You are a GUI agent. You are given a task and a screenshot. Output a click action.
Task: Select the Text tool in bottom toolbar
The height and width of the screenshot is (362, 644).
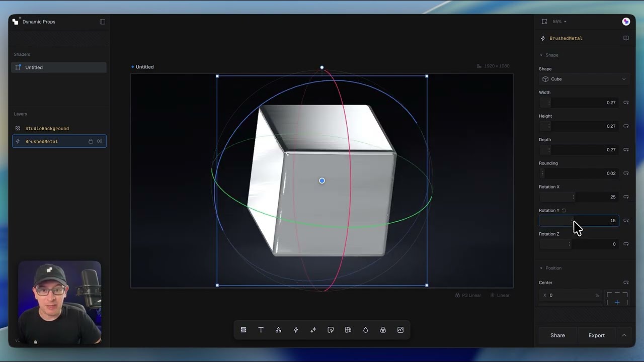(261, 330)
